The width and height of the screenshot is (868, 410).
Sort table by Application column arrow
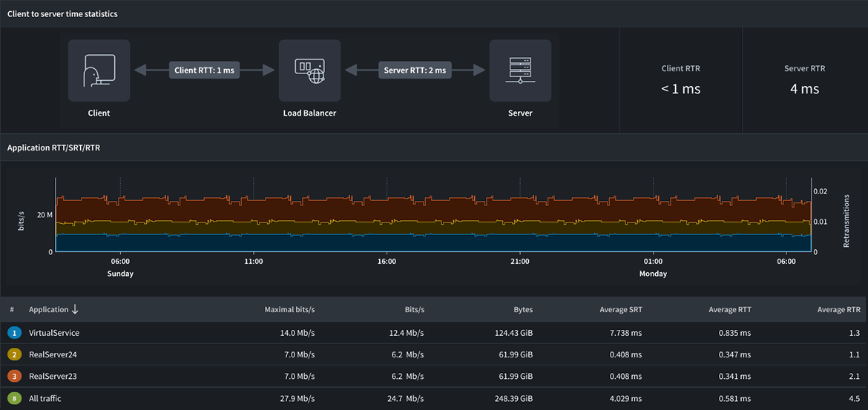75,309
